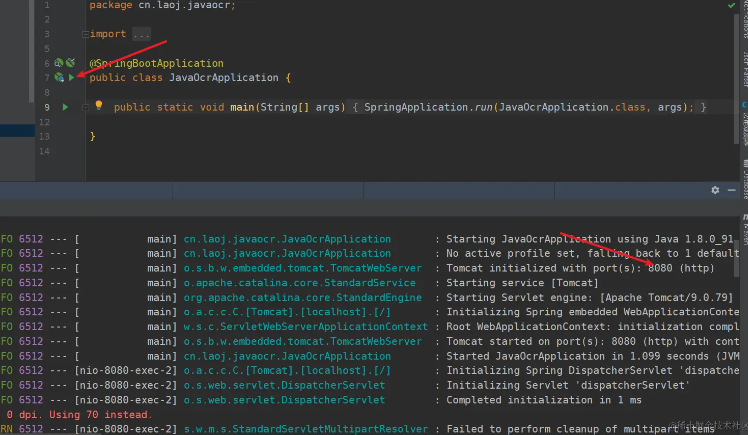
Task: Click first Spring gutter icon beside @SpringBootApplication
Action: 59,63
